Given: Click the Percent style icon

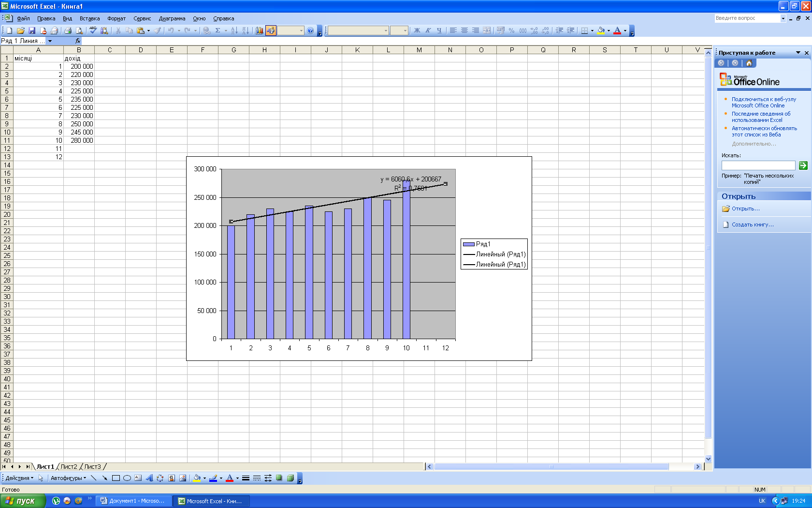Looking at the screenshot, I should pyautogui.click(x=511, y=30).
